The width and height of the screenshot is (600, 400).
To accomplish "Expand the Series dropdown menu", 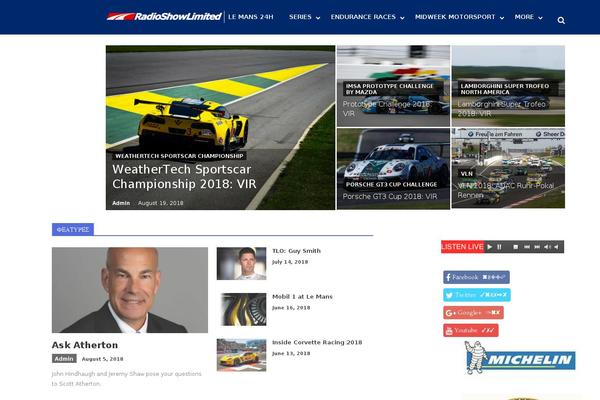I will (x=305, y=17).
